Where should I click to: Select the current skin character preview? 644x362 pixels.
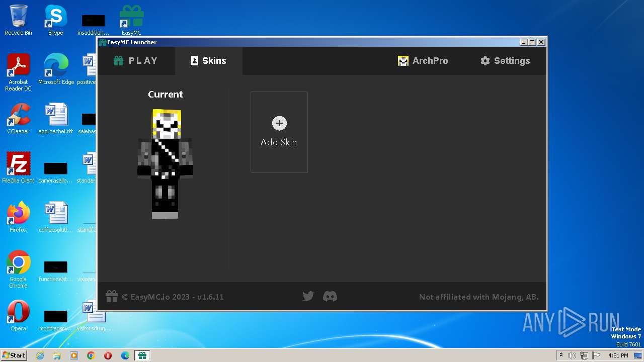(165, 164)
